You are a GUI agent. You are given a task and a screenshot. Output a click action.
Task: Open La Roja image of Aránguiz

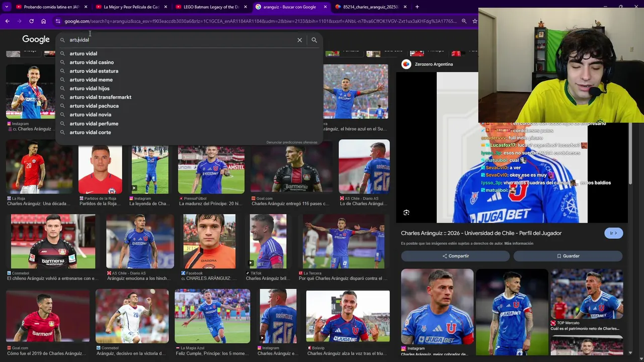click(39, 166)
